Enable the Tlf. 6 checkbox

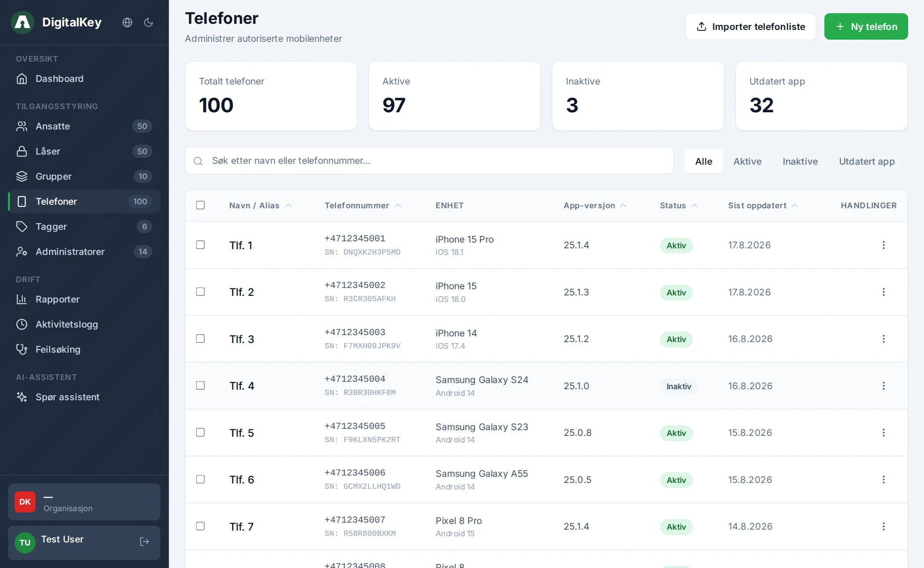pos(200,479)
